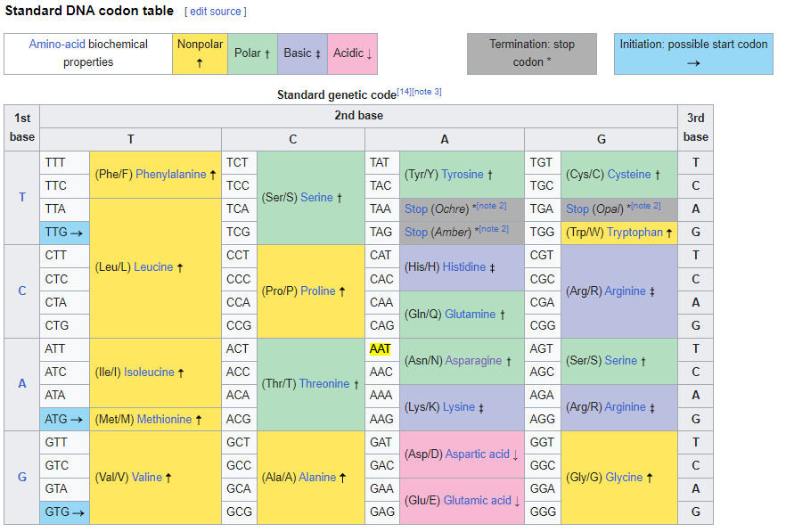Open citation [14] after Standard genetic code
The width and height of the screenshot is (786, 532).
(404, 92)
